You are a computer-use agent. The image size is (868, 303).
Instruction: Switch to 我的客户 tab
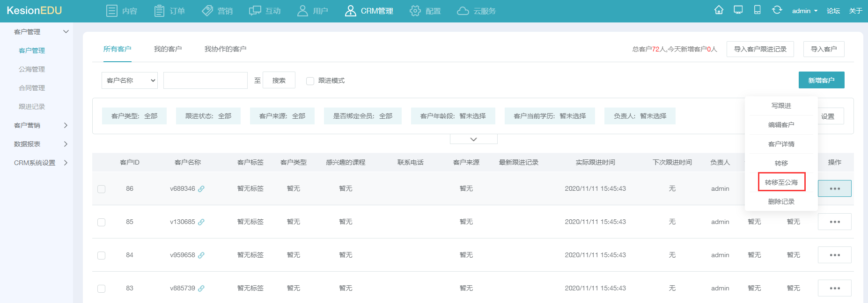[168, 49]
